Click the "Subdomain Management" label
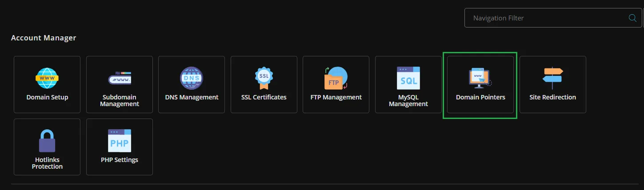 pyautogui.click(x=120, y=100)
